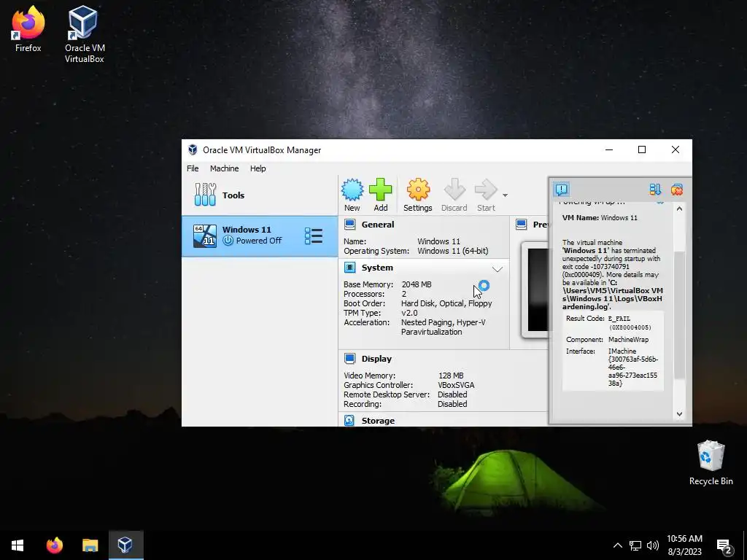Screen dimensions: 747x560
Task: Open the File menu
Action: tap(193, 168)
